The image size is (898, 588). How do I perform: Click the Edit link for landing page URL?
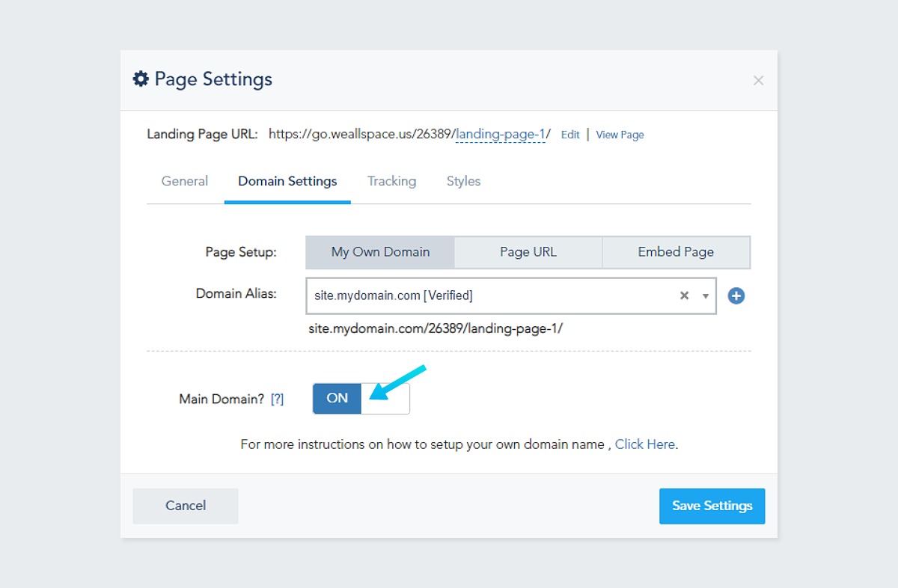(x=570, y=135)
